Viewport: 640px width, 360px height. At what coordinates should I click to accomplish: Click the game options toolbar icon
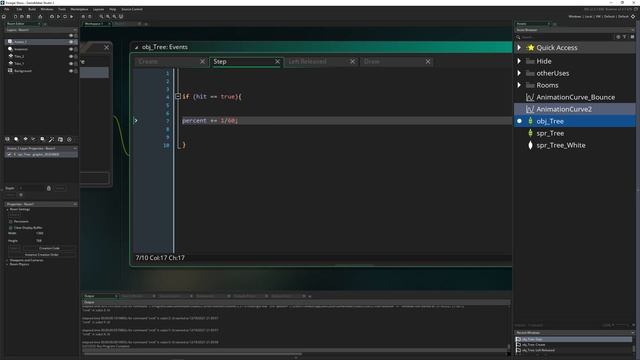click(x=83, y=16)
